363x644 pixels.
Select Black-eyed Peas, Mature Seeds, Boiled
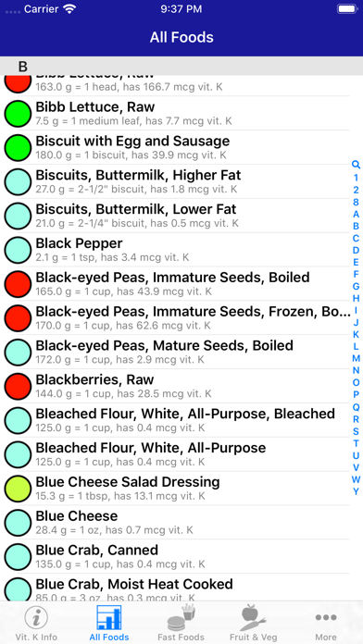coord(175,352)
